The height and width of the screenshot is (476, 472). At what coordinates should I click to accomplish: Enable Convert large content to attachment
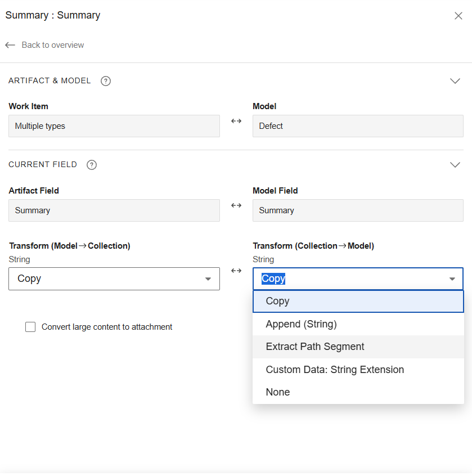(x=30, y=327)
